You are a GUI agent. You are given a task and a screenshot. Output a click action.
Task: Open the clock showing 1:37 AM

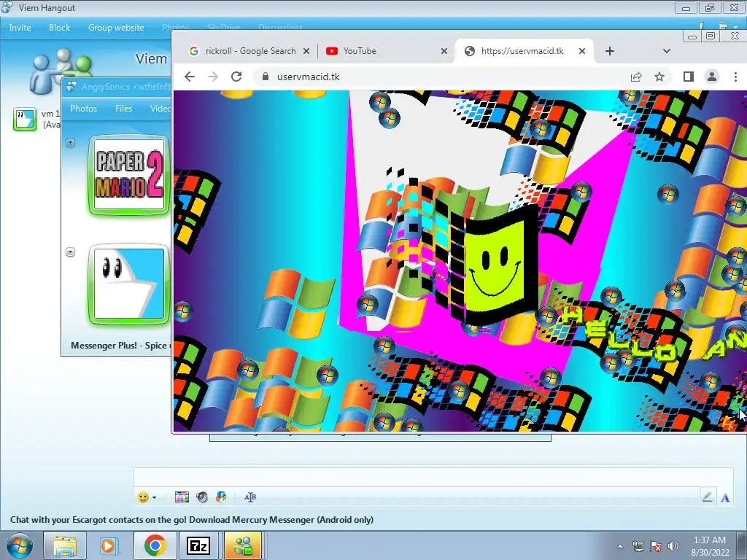point(709,546)
